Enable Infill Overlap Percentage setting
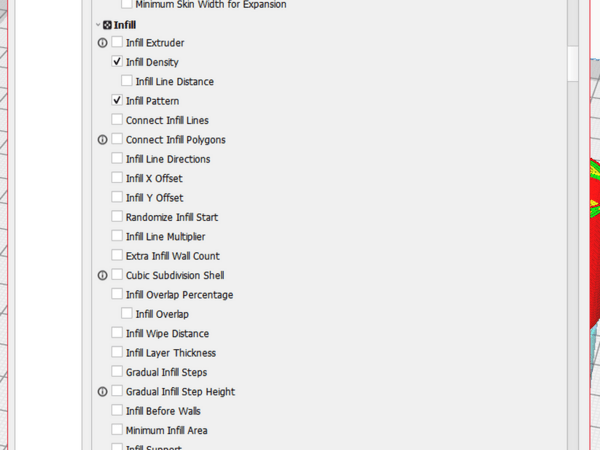This screenshot has height=450, width=600. pos(117,295)
